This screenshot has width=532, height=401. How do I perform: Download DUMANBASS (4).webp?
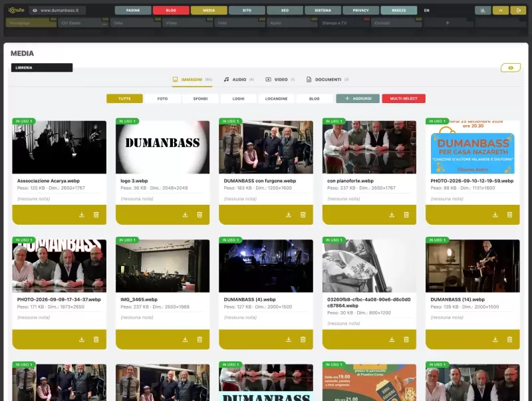coord(289,340)
